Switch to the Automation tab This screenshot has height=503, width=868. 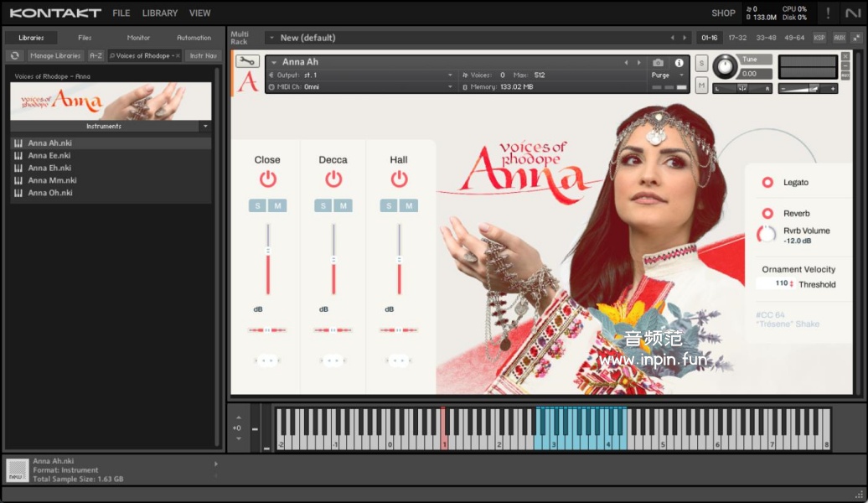pyautogui.click(x=194, y=38)
